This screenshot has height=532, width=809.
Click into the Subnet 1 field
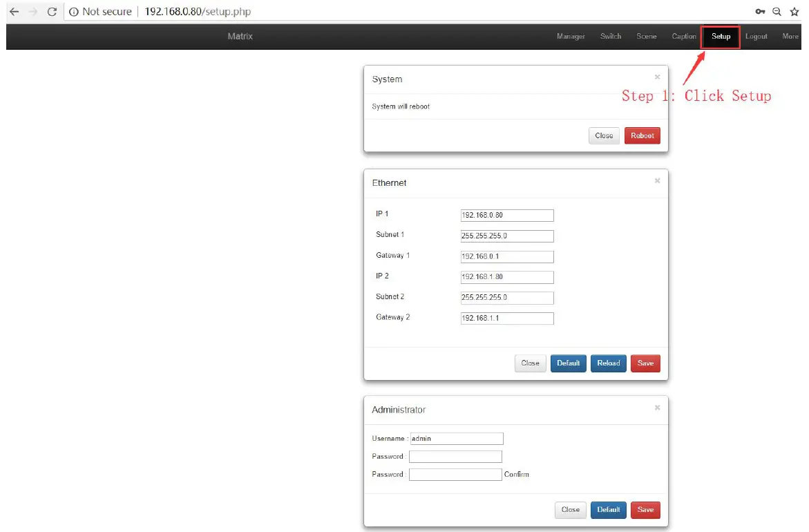(506, 236)
